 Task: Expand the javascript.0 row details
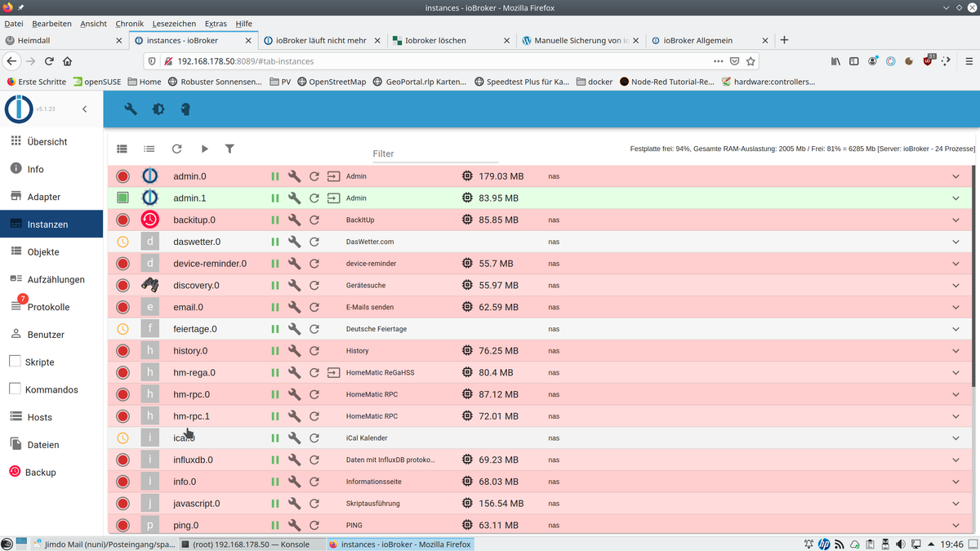(x=955, y=504)
